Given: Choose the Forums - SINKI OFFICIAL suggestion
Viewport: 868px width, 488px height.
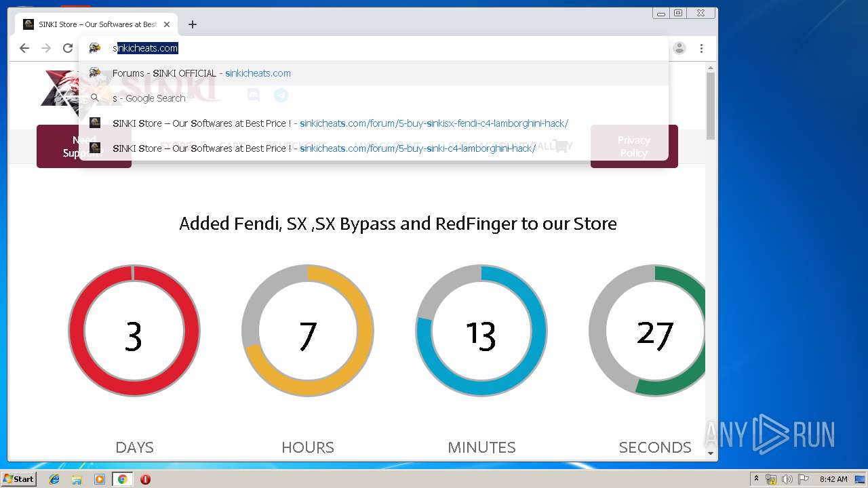Looking at the screenshot, I should 374,73.
